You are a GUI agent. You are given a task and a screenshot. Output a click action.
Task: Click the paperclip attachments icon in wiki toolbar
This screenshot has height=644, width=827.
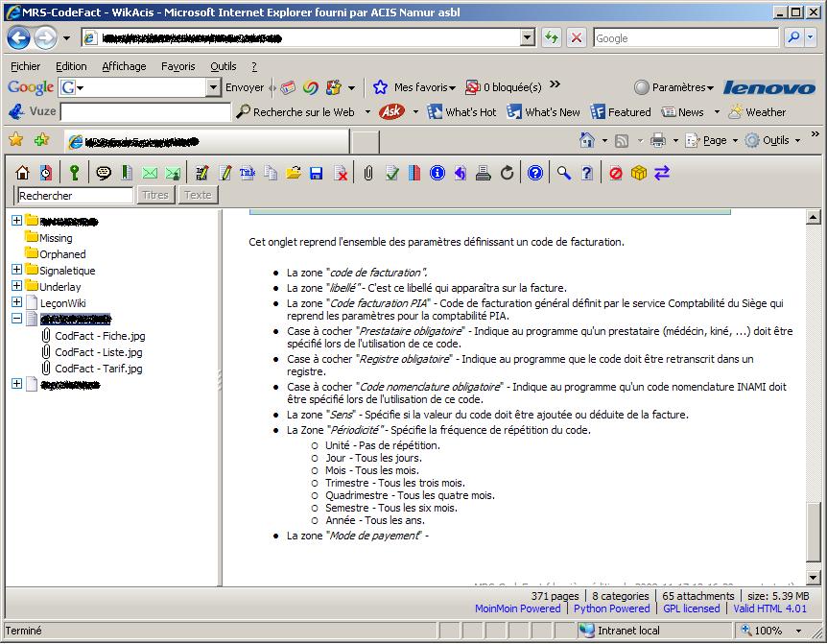[367, 173]
